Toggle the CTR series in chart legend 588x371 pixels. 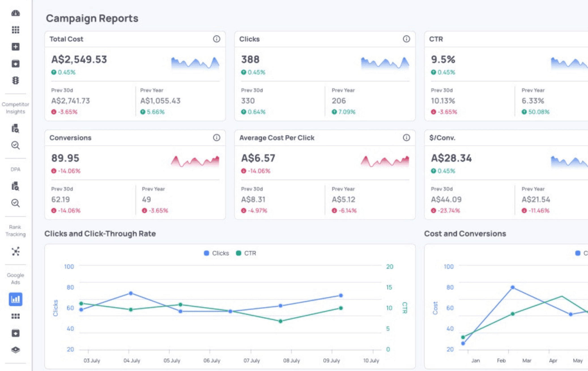246,253
